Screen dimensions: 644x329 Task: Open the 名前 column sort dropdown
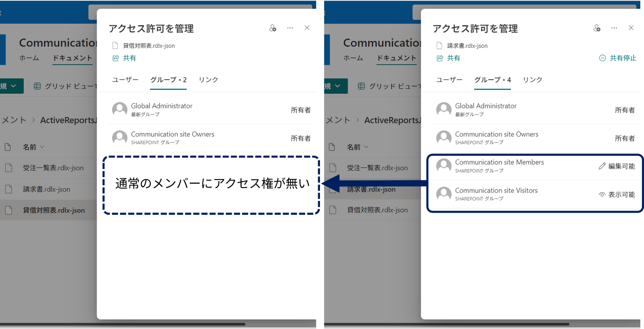[x=42, y=147]
